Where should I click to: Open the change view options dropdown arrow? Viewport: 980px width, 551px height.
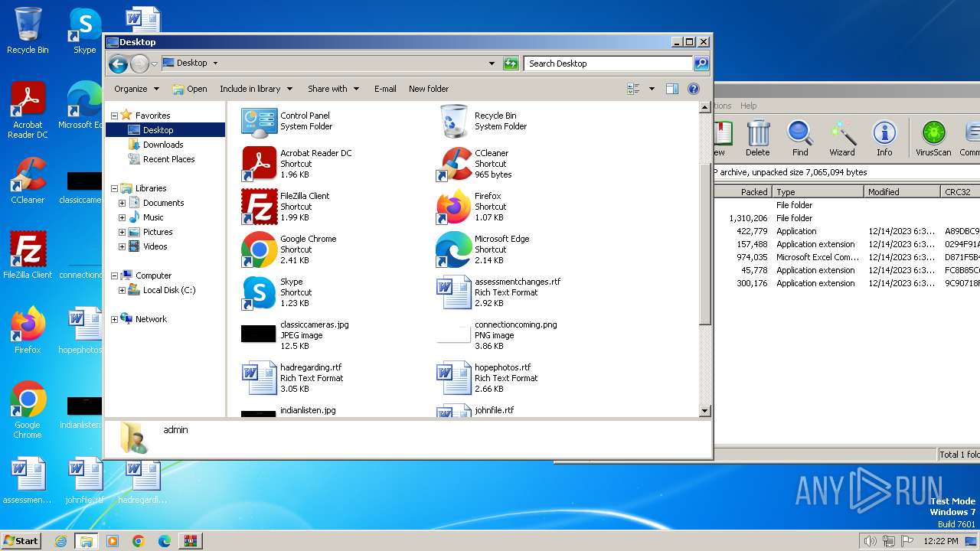pos(652,89)
